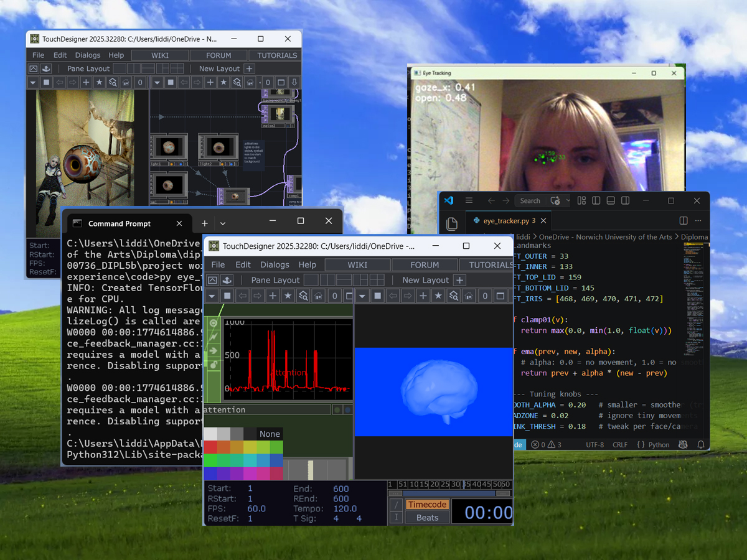Click home icon in attention graph pane
Image resolution: width=747 pixels, height=560 pixels.
[318, 296]
